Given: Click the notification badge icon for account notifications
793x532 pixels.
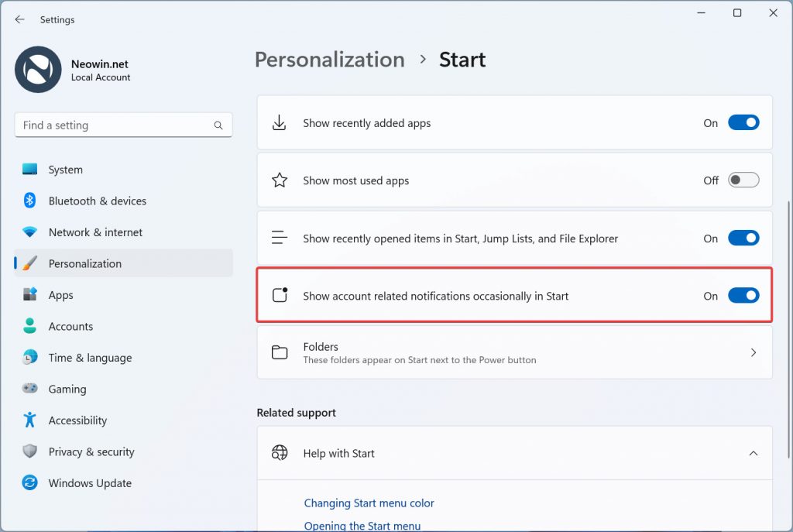Looking at the screenshot, I should pos(280,295).
